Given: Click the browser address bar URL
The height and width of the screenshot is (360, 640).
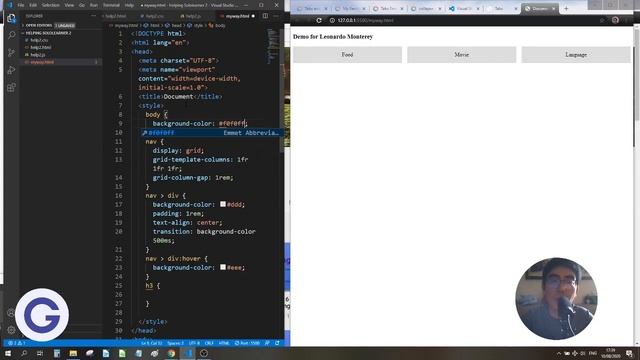Looking at the screenshot, I should [366, 20].
